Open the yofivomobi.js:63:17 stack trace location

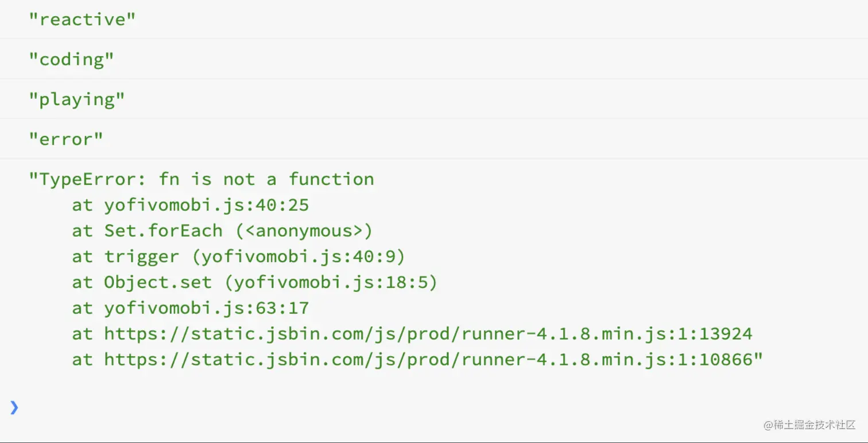[207, 308]
